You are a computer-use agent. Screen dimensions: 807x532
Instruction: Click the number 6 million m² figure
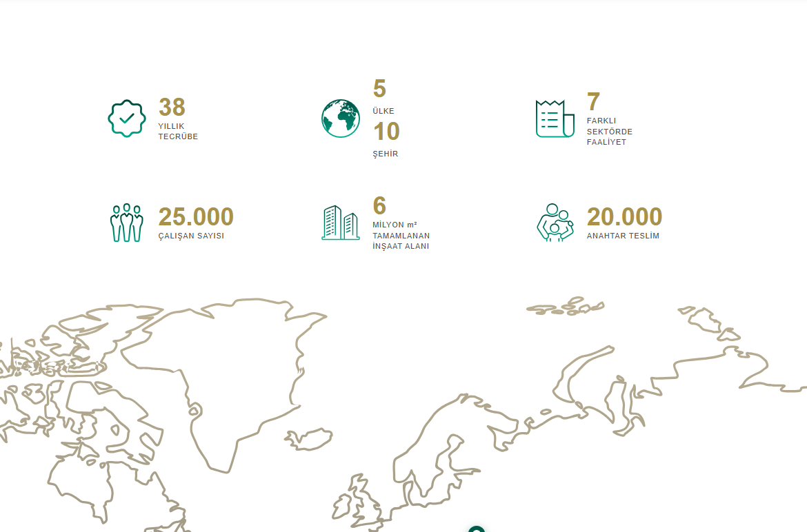379,206
